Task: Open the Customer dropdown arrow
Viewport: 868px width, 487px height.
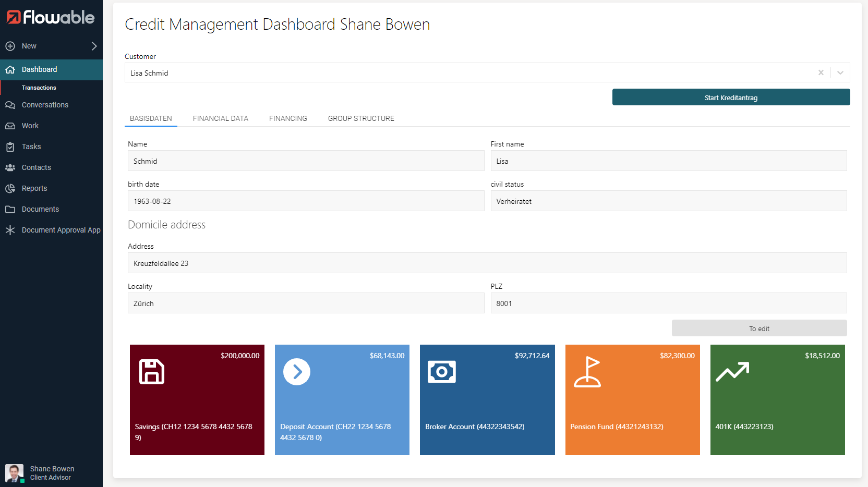Action: (840, 72)
